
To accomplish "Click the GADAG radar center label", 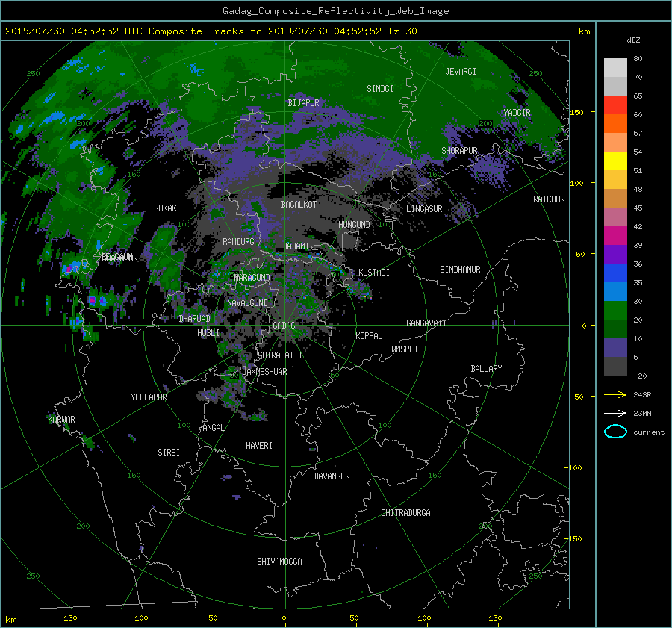I will [284, 326].
